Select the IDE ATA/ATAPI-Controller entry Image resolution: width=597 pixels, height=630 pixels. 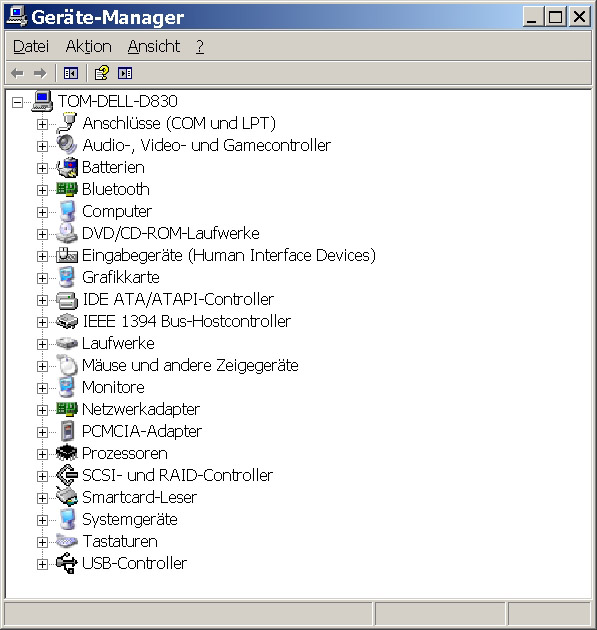coord(178,299)
